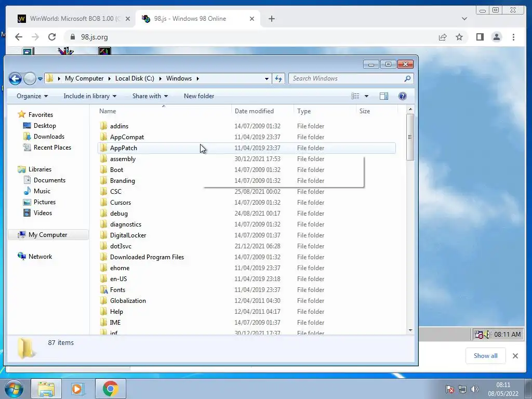This screenshot has width=532, height=399.
Task: Click the Chrome profile avatar icon
Action: coord(496,37)
